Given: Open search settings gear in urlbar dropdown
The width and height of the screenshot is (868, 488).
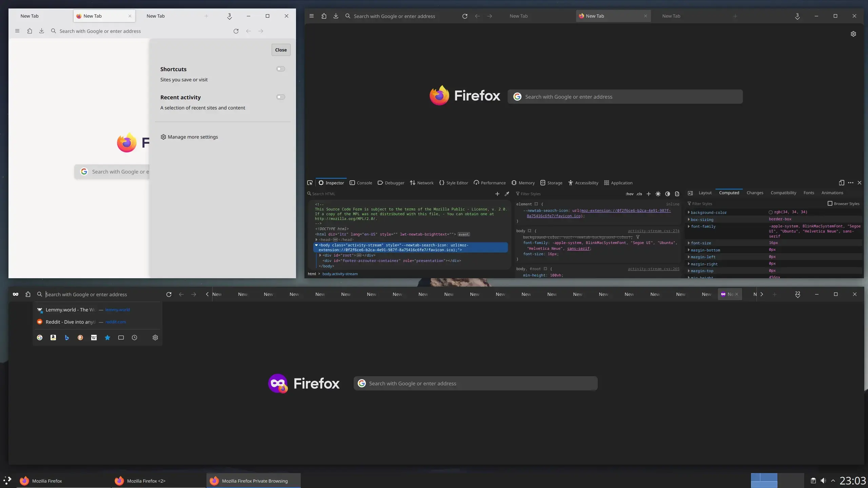Looking at the screenshot, I should pyautogui.click(x=155, y=338).
